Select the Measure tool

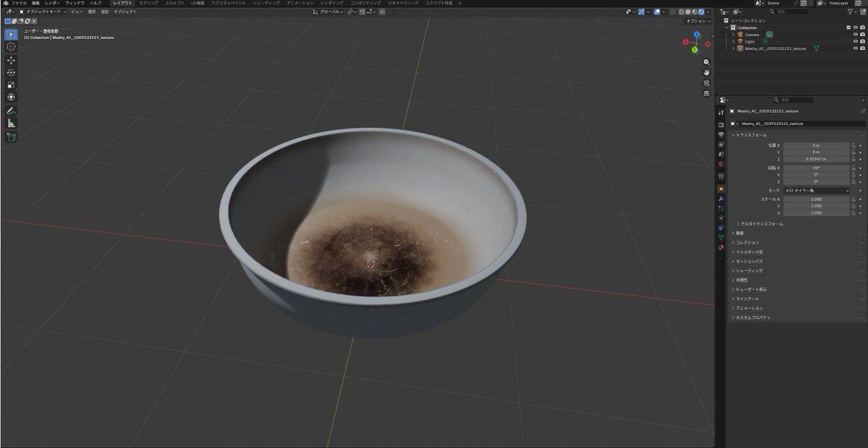[x=11, y=124]
